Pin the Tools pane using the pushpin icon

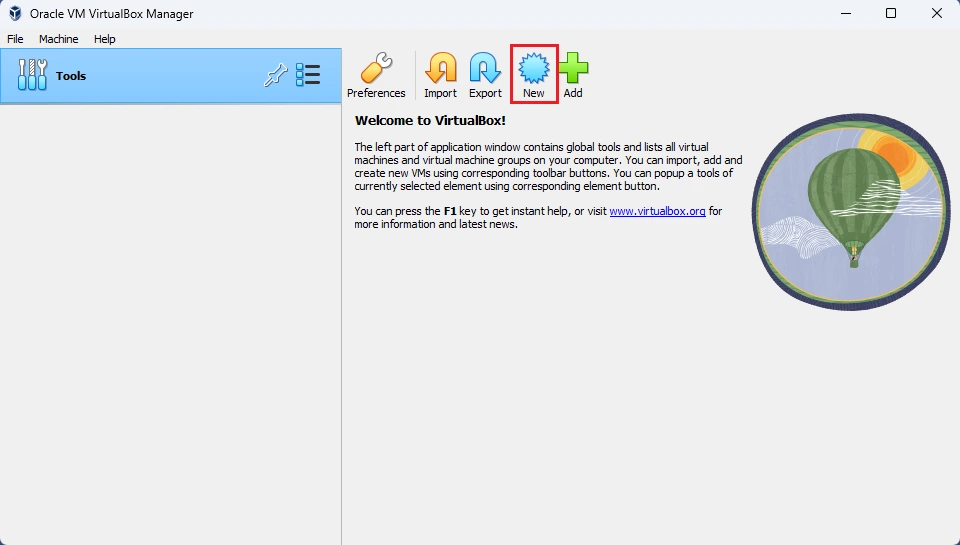(276, 75)
